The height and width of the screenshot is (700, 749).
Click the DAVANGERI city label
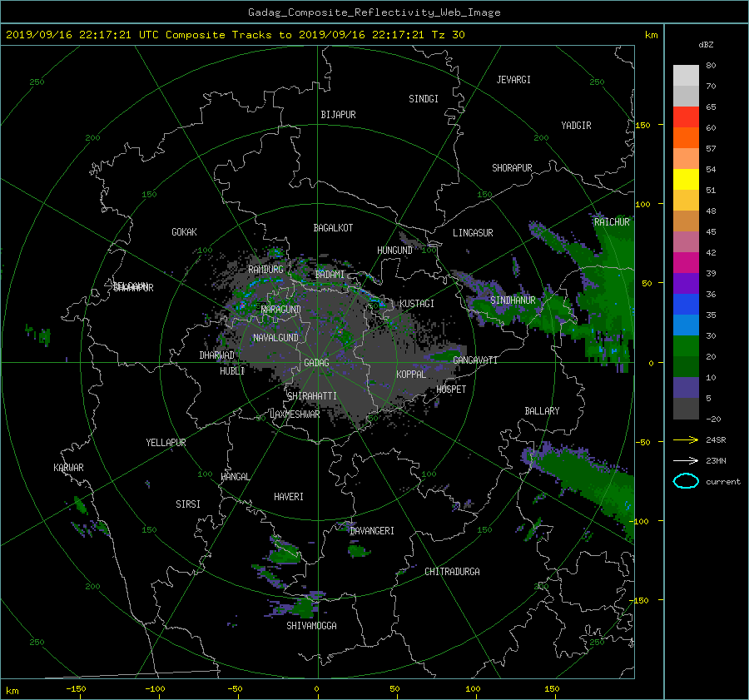372,531
